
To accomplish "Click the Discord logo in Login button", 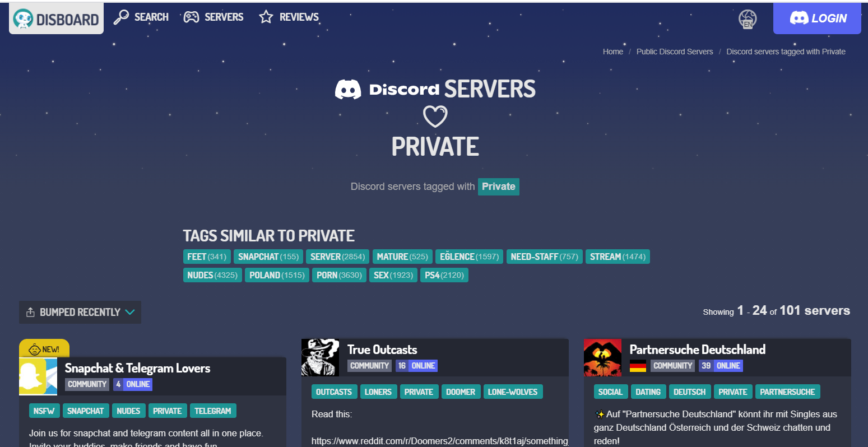I will click(x=799, y=18).
